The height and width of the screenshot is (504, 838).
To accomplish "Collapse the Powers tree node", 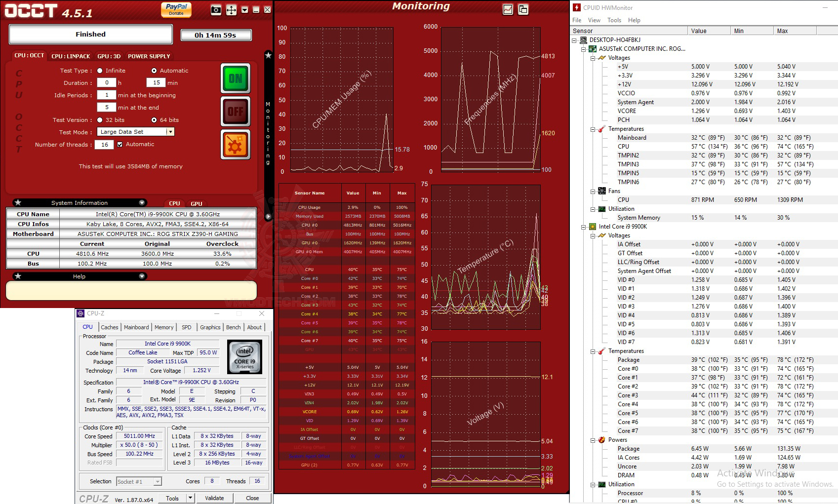I will point(593,440).
